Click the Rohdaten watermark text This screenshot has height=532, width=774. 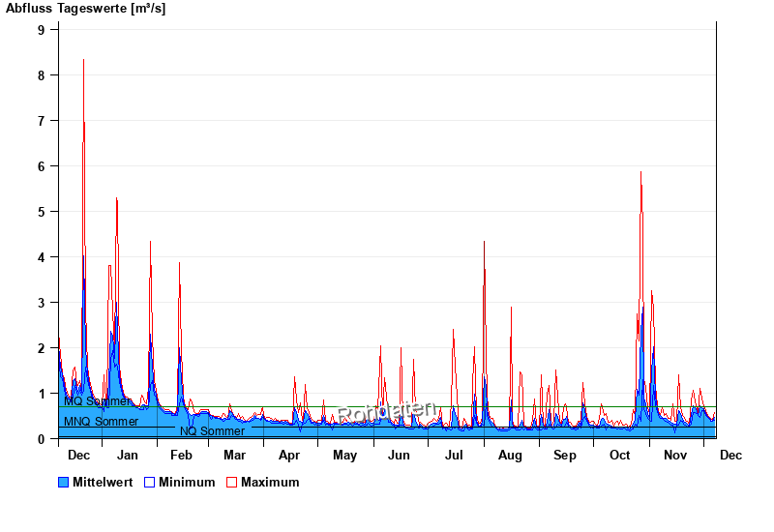click(387, 412)
